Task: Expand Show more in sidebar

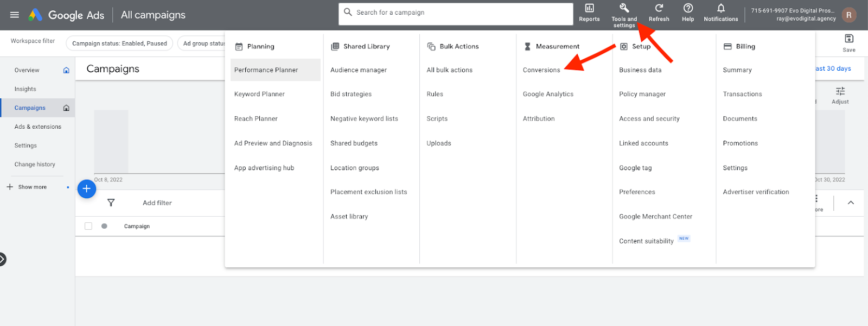Action: [x=33, y=187]
